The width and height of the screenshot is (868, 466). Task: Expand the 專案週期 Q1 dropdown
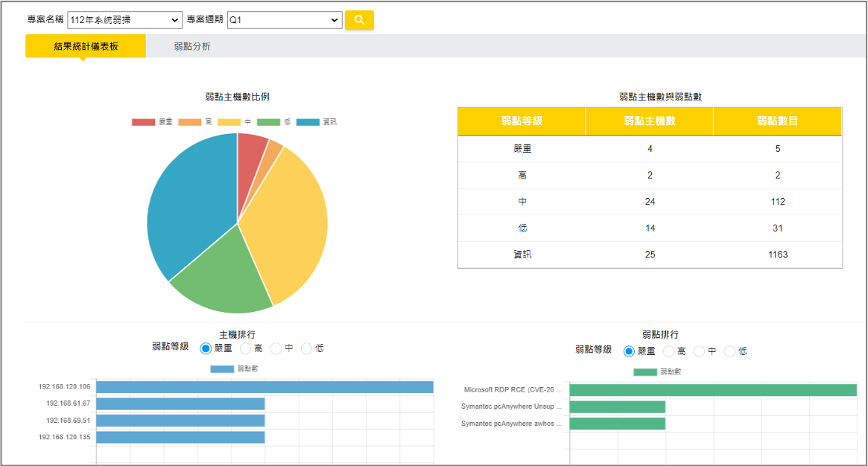point(285,20)
